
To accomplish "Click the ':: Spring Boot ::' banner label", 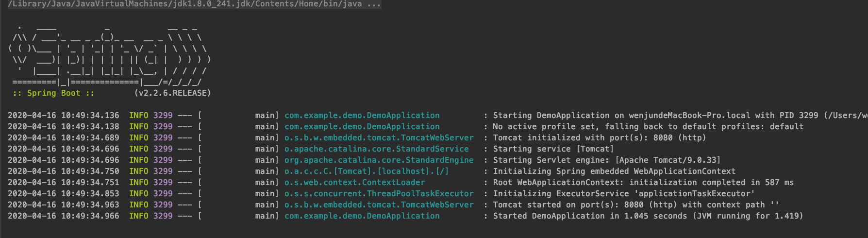I will [x=54, y=93].
